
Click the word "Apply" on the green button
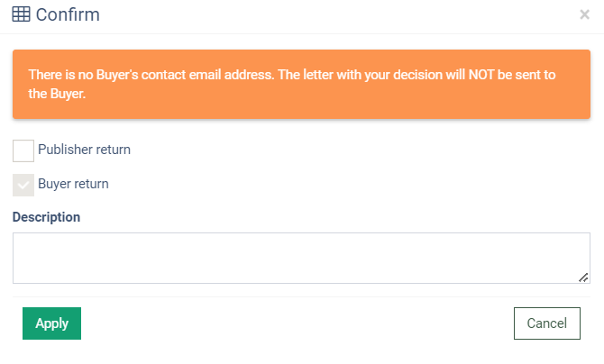click(x=51, y=323)
